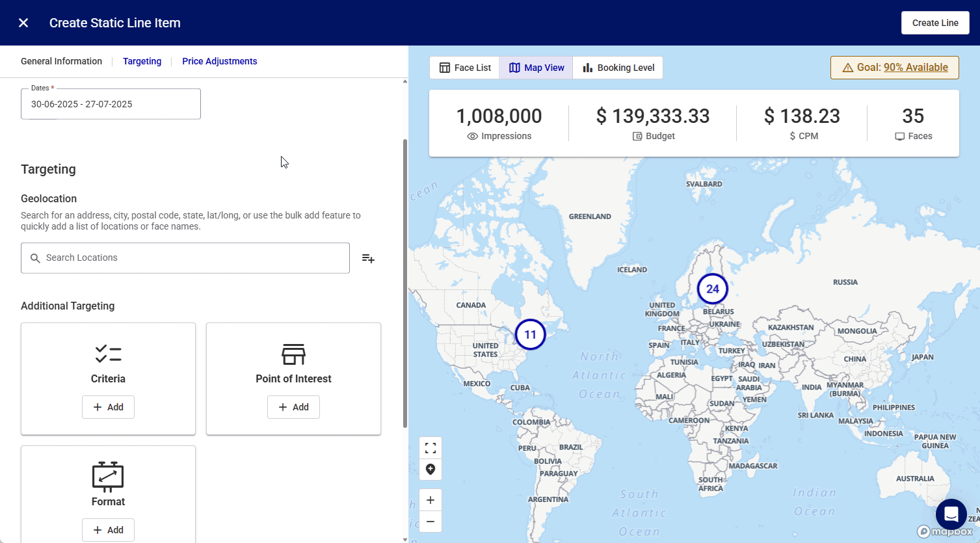Image resolution: width=980 pixels, height=543 pixels.
Task: Open the 11 faces cluster in North America
Action: (x=530, y=334)
